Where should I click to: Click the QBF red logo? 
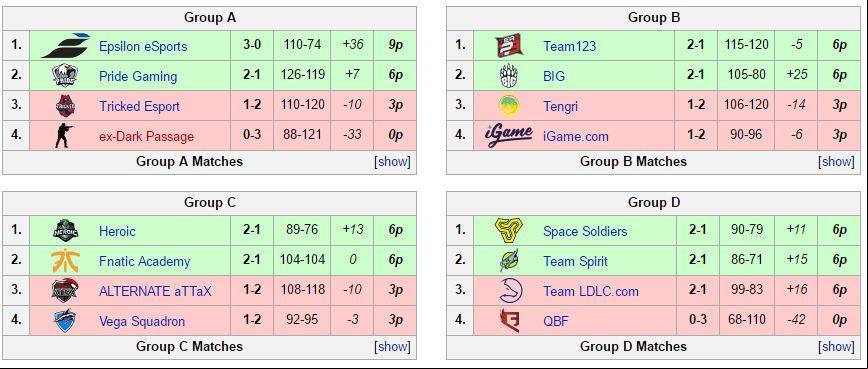pos(508,321)
